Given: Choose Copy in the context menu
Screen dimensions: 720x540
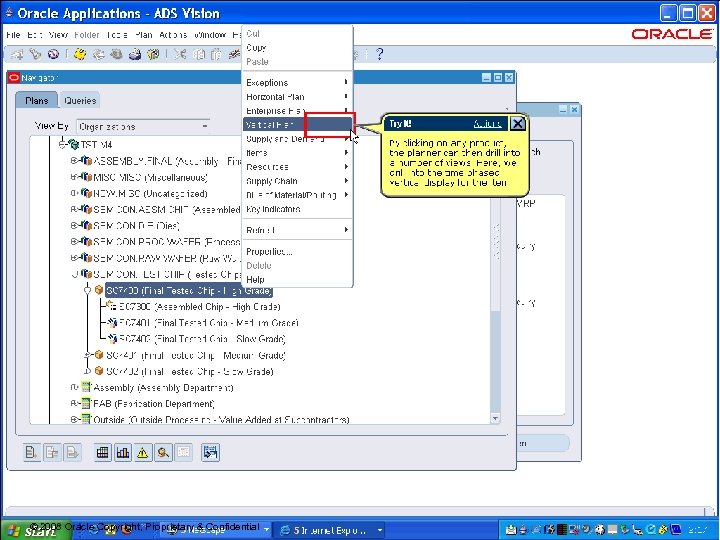Looking at the screenshot, I should [x=297, y=47].
